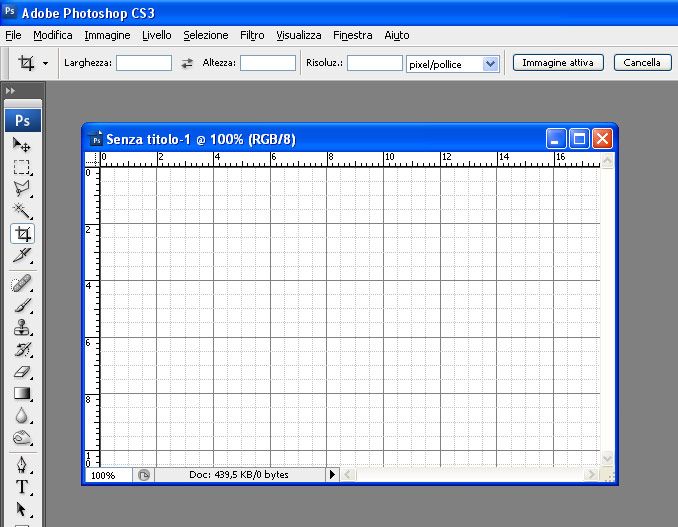The image size is (678, 527).
Task: Open the Filtro menu
Action: pyautogui.click(x=252, y=35)
